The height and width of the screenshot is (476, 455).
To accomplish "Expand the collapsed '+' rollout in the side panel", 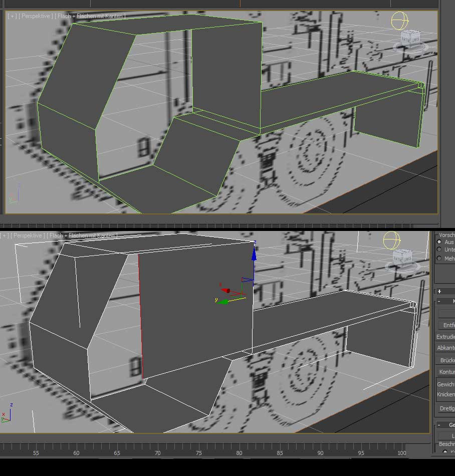I will click(439, 291).
